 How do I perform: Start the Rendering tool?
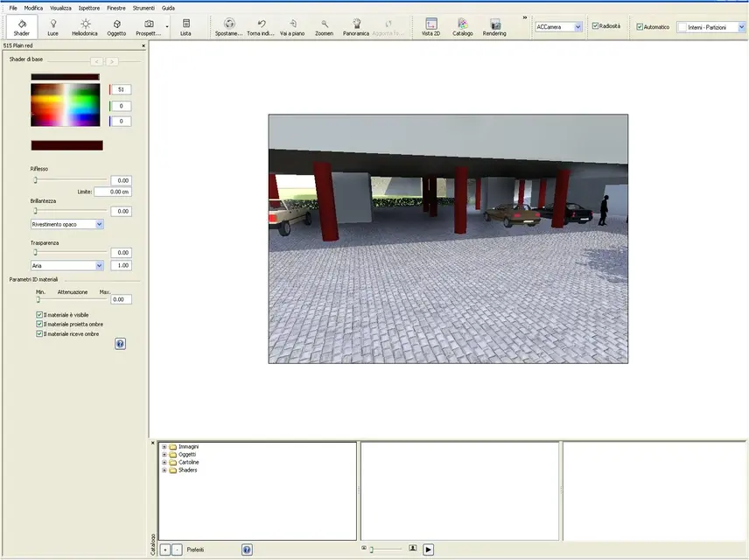(x=494, y=27)
